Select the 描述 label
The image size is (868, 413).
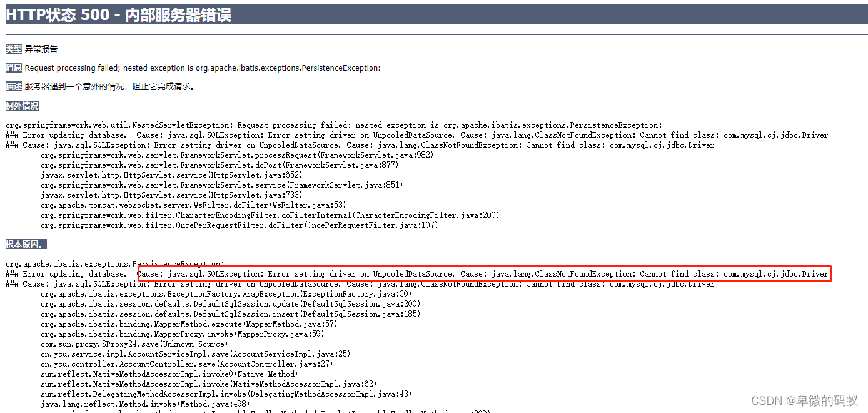click(13, 86)
